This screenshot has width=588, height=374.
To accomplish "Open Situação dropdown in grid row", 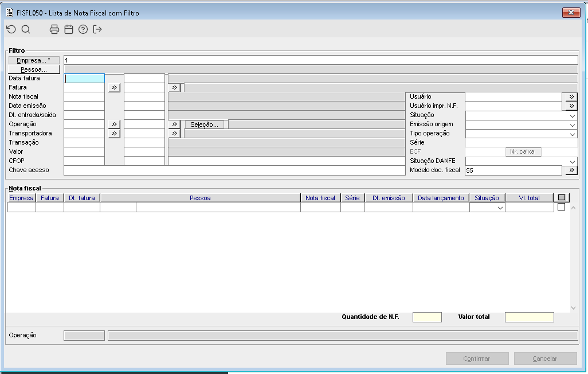I will [500, 208].
